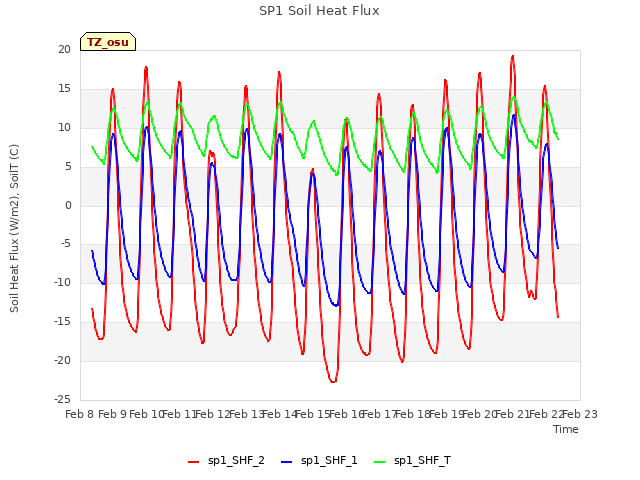The image size is (640, 480).
Task: Click the Time x-axis label
Action: click(x=566, y=429)
